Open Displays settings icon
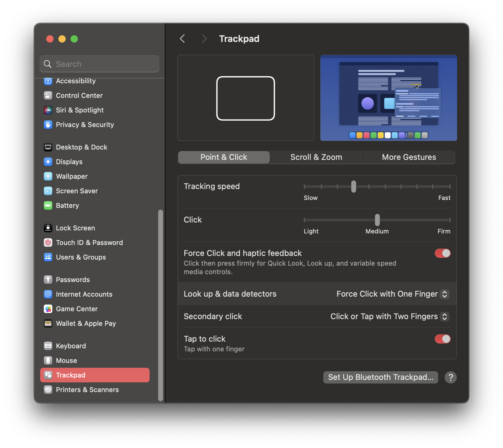 pos(48,162)
